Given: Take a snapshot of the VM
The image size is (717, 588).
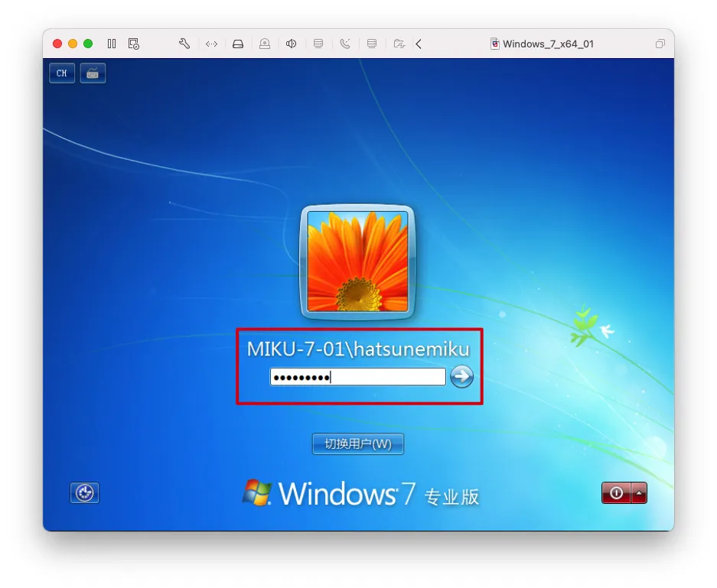Looking at the screenshot, I should click(x=133, y=44).
